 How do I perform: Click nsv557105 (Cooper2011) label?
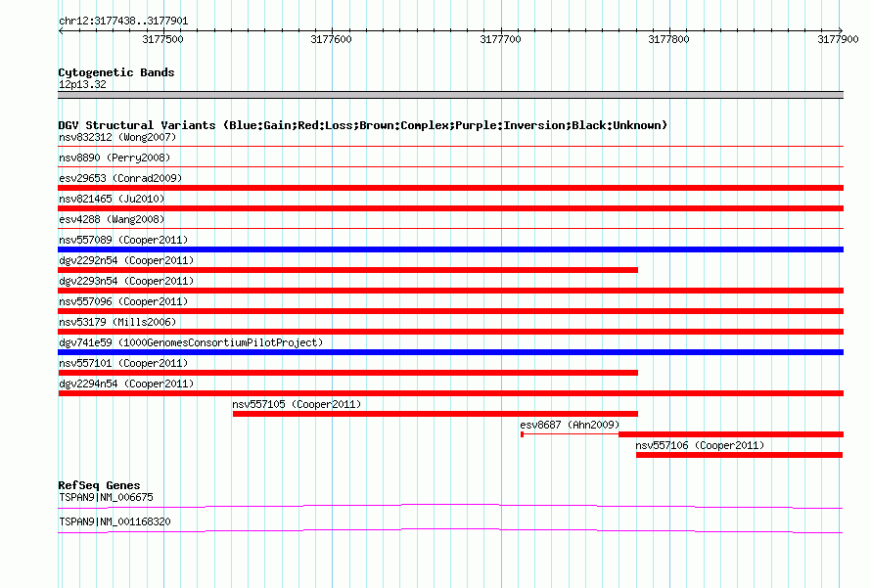click(x=297, y=404)
